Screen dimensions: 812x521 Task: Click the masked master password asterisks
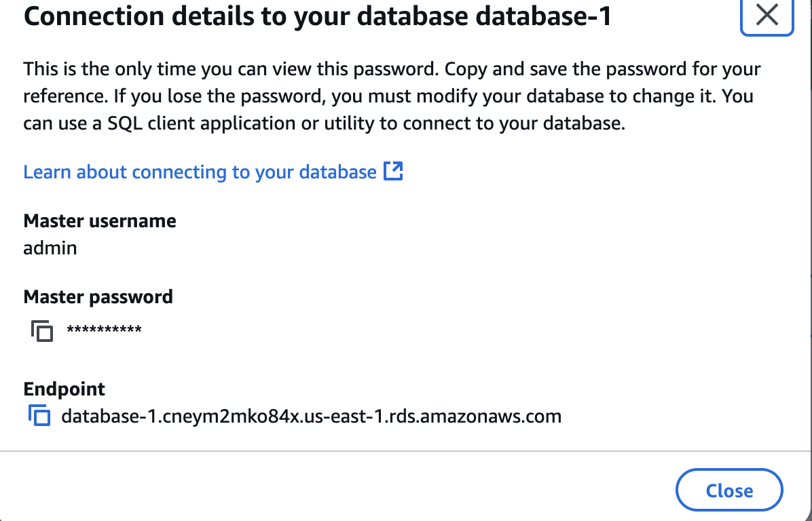(104, 331)
